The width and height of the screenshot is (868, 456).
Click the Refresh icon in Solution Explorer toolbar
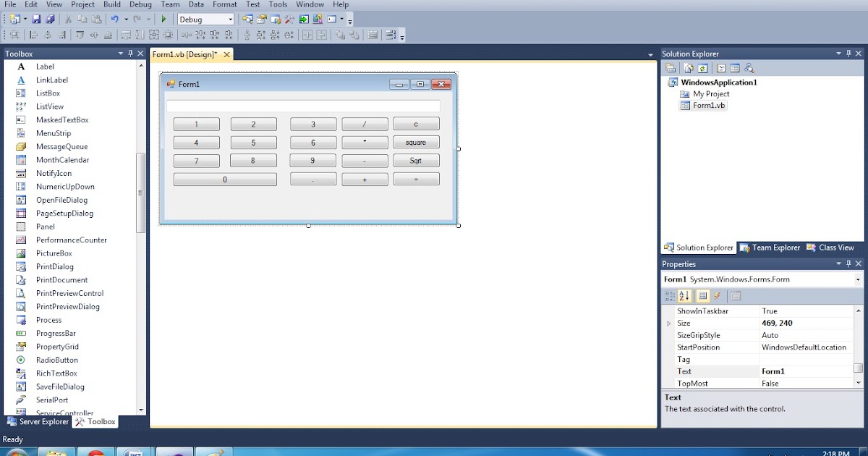pos(702,68)
